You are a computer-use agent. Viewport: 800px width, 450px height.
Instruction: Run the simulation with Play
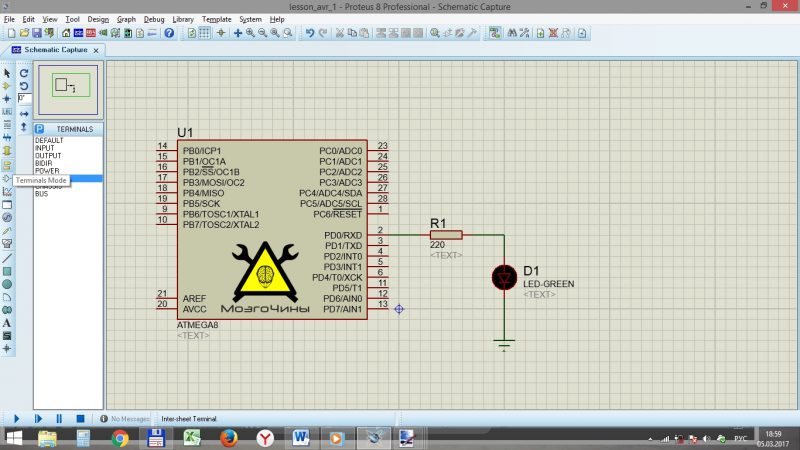click(16, 418)
